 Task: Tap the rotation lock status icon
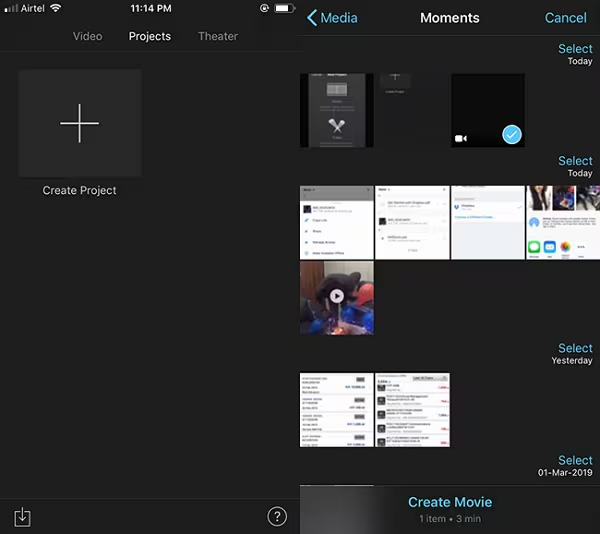[264, 8]
